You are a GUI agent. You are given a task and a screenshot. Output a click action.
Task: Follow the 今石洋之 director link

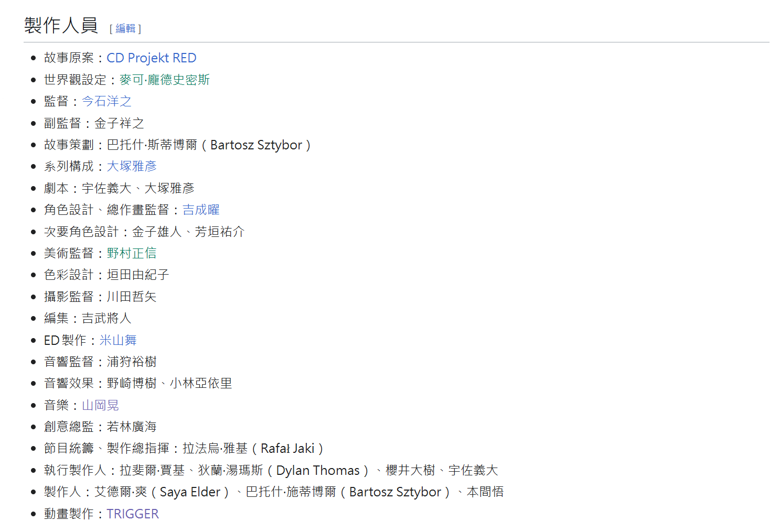coord(106,101)
